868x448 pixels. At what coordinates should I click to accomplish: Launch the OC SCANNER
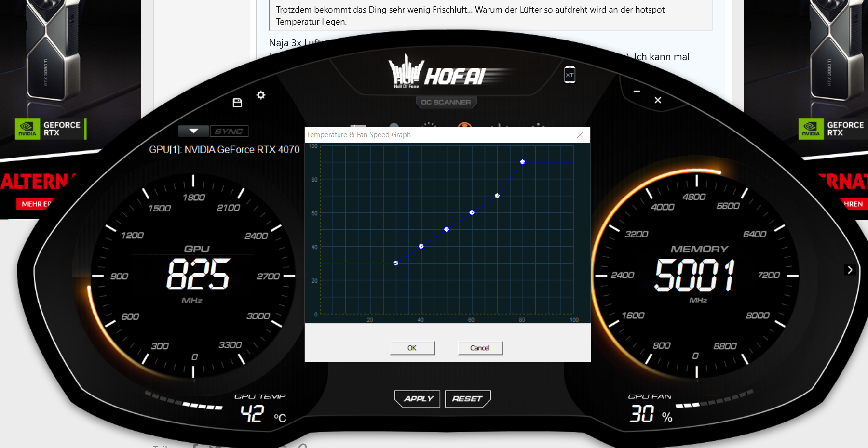[x=446, y=102]
